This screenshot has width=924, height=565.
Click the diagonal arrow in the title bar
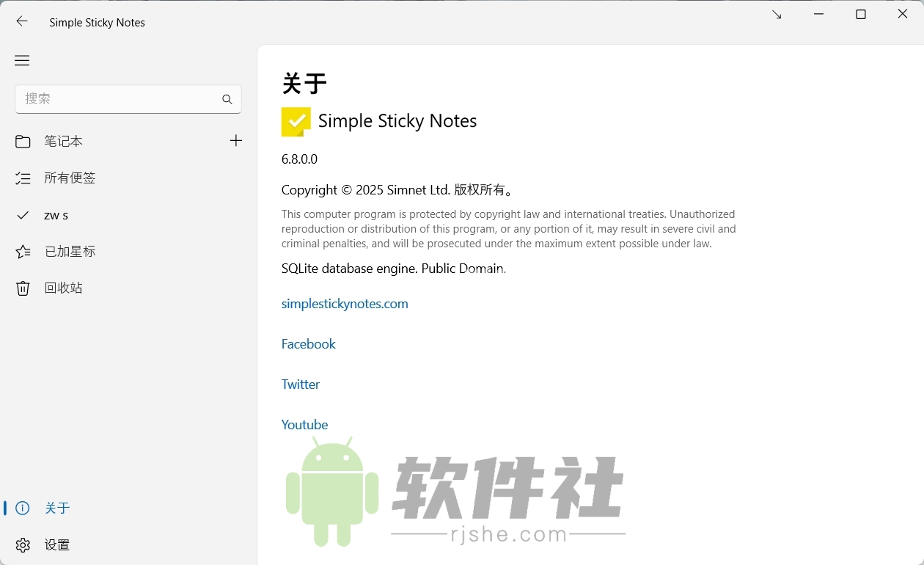pos(776,13)
